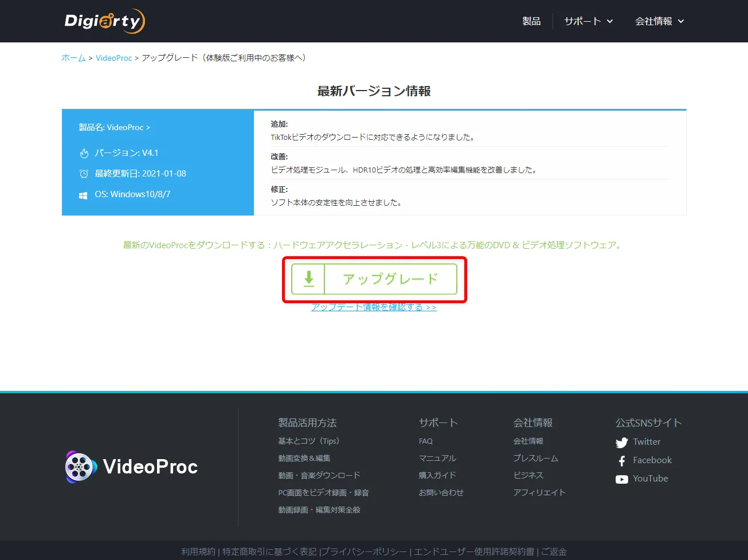Viewport: 748px width, 560px height.
Task: Click the バージョン: V4.1 text
Action: [127, 153]
